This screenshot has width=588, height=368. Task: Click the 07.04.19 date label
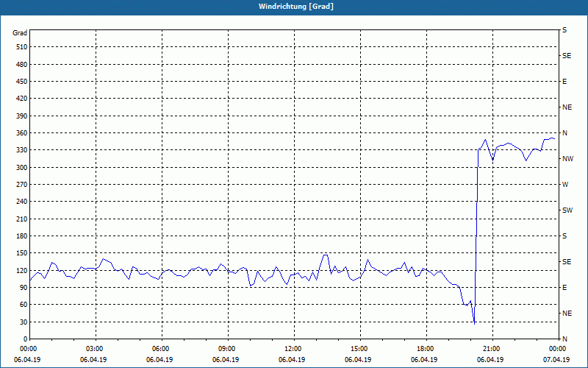point(556,359)
